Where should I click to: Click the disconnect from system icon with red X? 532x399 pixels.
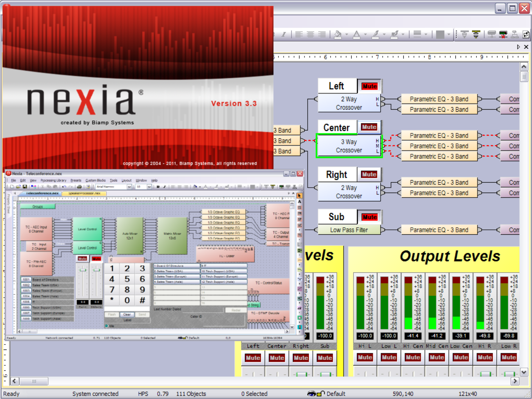click(x=503, y=35)
